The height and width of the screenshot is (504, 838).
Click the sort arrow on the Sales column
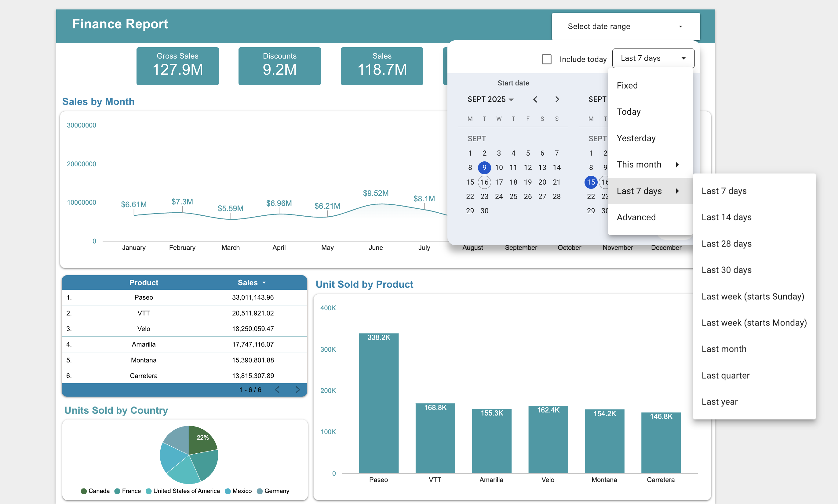[x=264, y=282]
